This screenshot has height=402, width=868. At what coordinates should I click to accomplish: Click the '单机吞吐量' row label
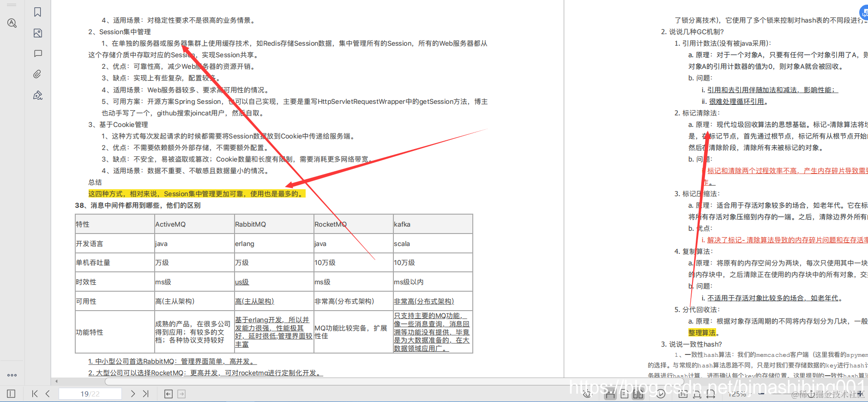click(x=93, y=263)
